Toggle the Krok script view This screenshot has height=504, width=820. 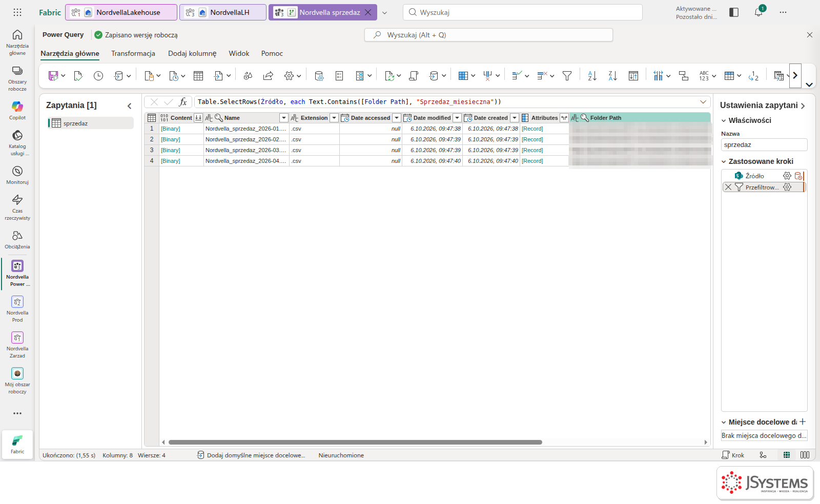(733, 455)
